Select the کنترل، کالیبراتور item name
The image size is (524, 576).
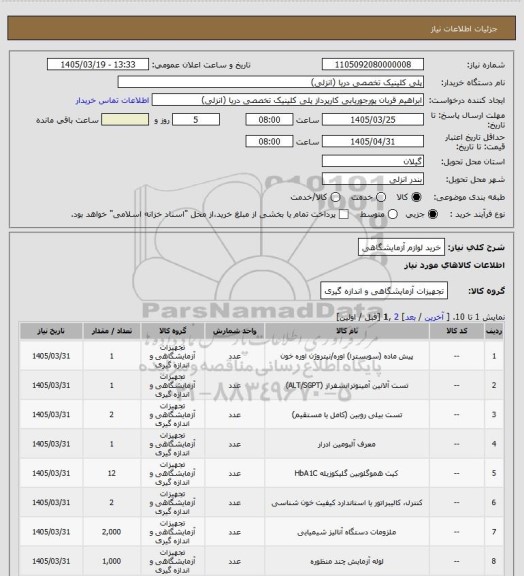tap(347, 503)
